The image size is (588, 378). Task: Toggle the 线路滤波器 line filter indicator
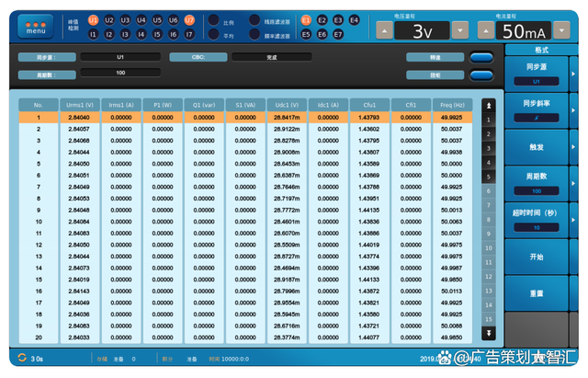pyautogui.click(x=254, y=20)
